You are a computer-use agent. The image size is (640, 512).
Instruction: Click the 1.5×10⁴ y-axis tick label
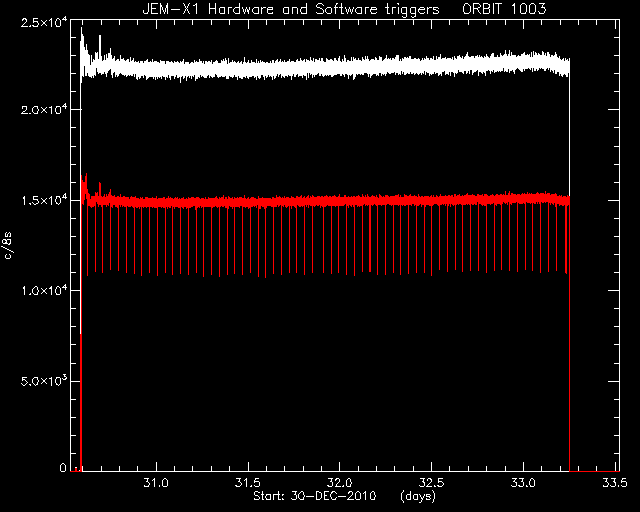coord(44,200)
